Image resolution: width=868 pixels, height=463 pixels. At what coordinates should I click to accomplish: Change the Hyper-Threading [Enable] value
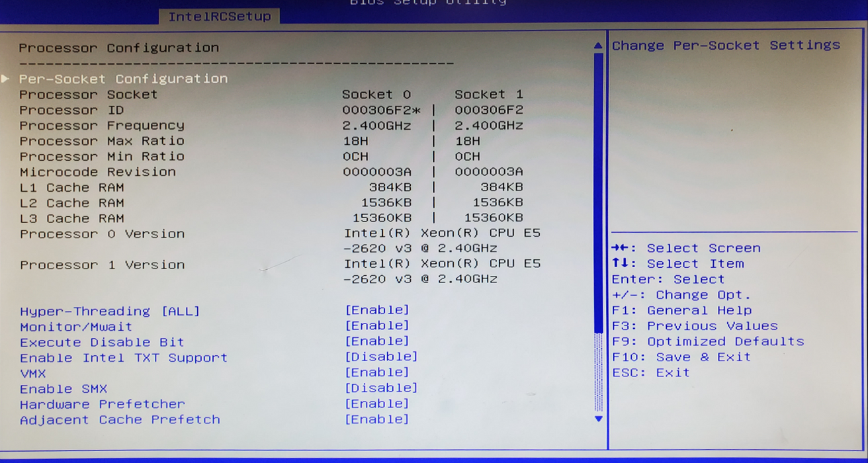pyautogui.click(x=377, y=310)
